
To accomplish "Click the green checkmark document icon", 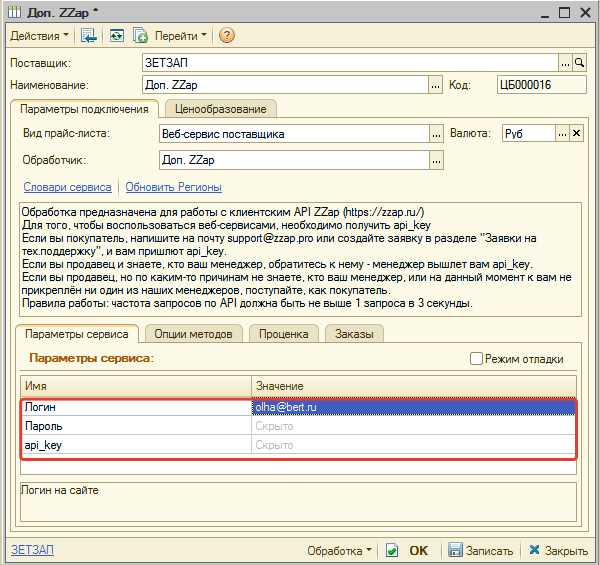I will (x=392, y=551).
